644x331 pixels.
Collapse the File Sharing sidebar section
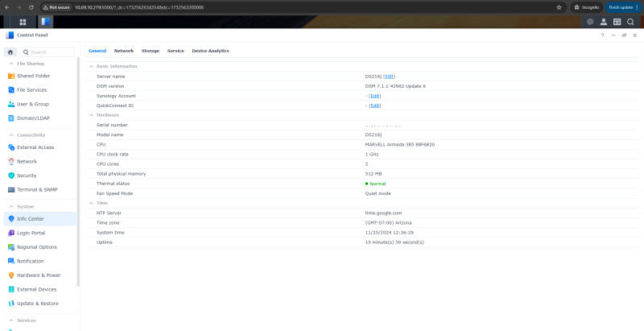coord(10,64)
